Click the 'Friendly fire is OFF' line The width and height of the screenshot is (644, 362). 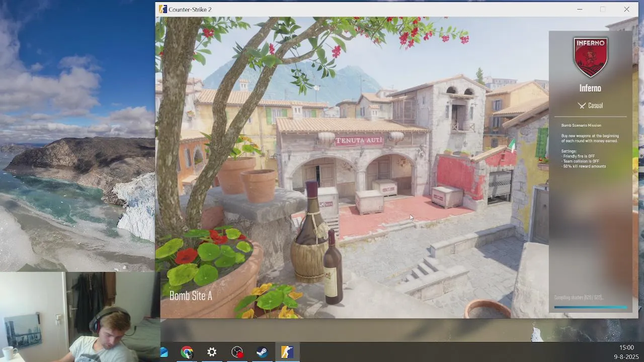pos(579,156)
